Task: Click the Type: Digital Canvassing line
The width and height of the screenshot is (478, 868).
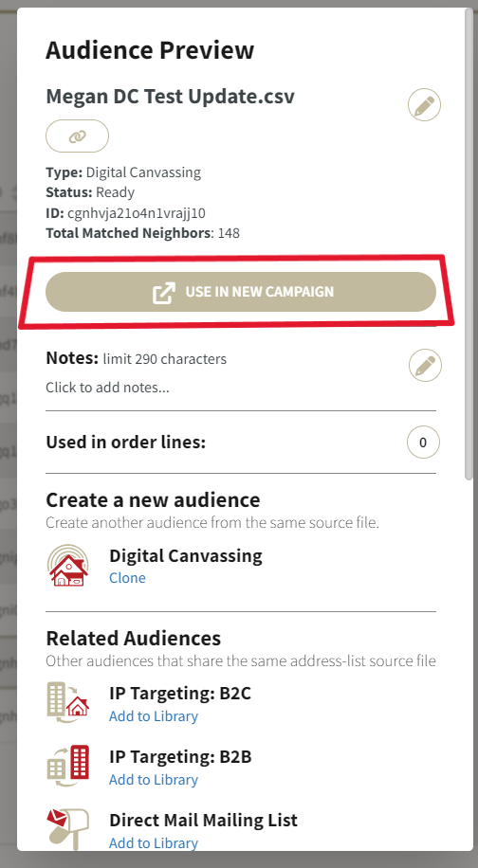Action: point(123,172)
